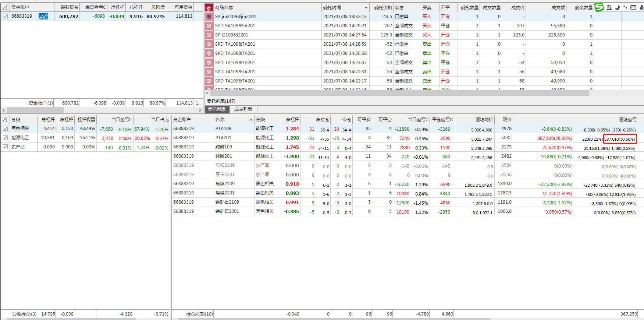This screenshot has height=320, width=644.
Task: Toggle the 能源化工 category checkbox
Action: (x=5, y=138)
